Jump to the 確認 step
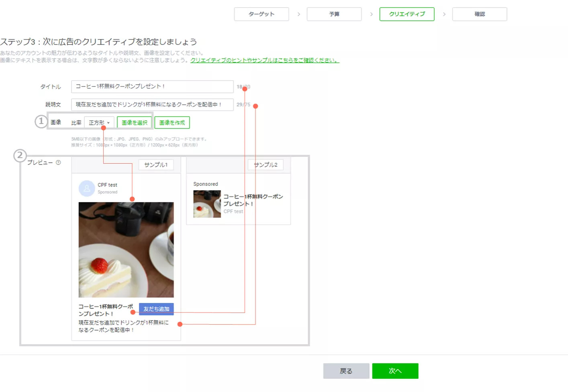This screenshot has height=392, width=568. [479, 14]
